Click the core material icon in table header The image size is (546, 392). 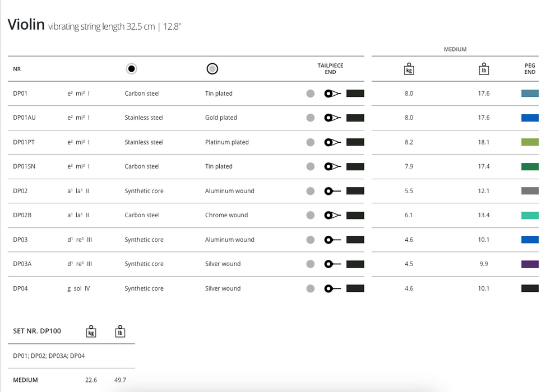point(131,69)
